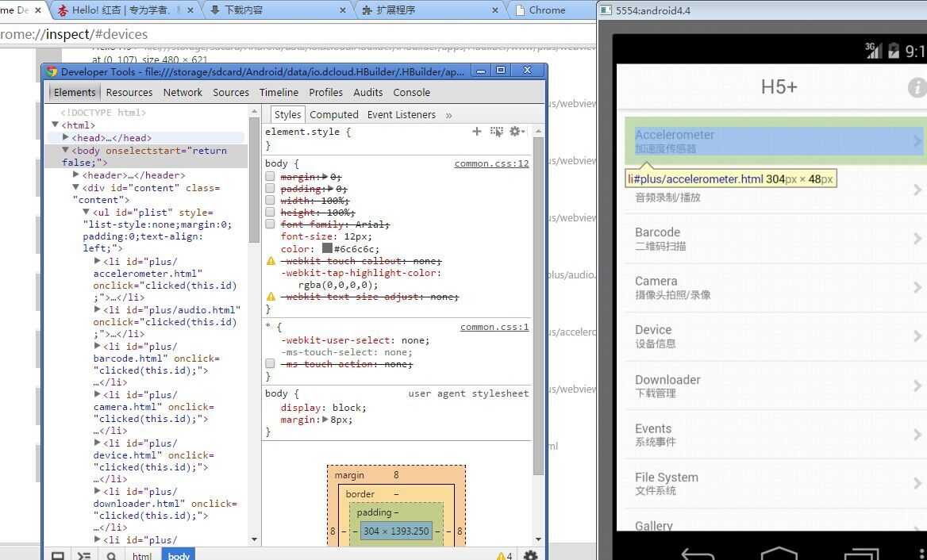The height and width of the screenshot is (560, 927).
Task: Toggle the padding: 0 checkbox
Action: 270,189
